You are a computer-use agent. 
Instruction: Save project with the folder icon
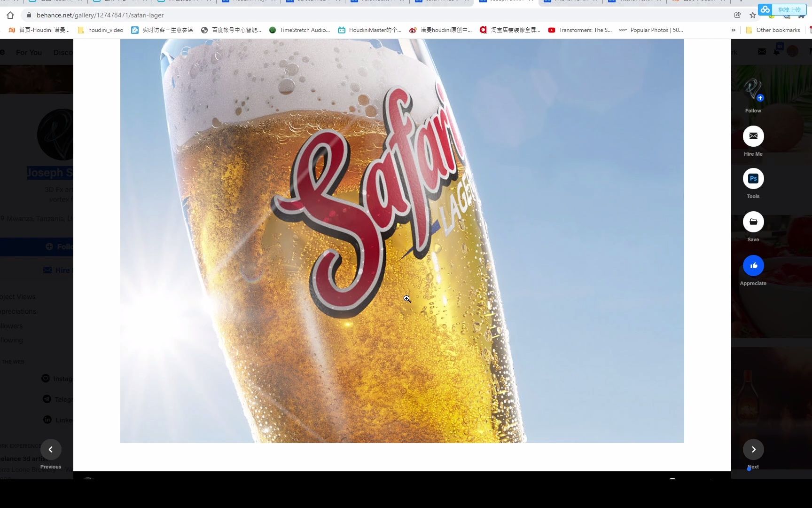(x=753, y=222)
